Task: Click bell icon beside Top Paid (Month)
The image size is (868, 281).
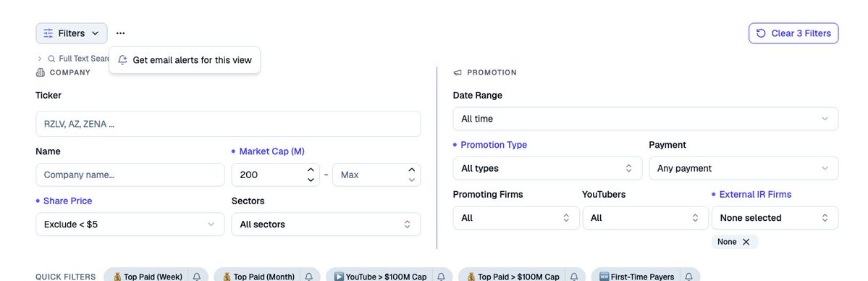Action: pyautogui.click(x=309, y=277)
